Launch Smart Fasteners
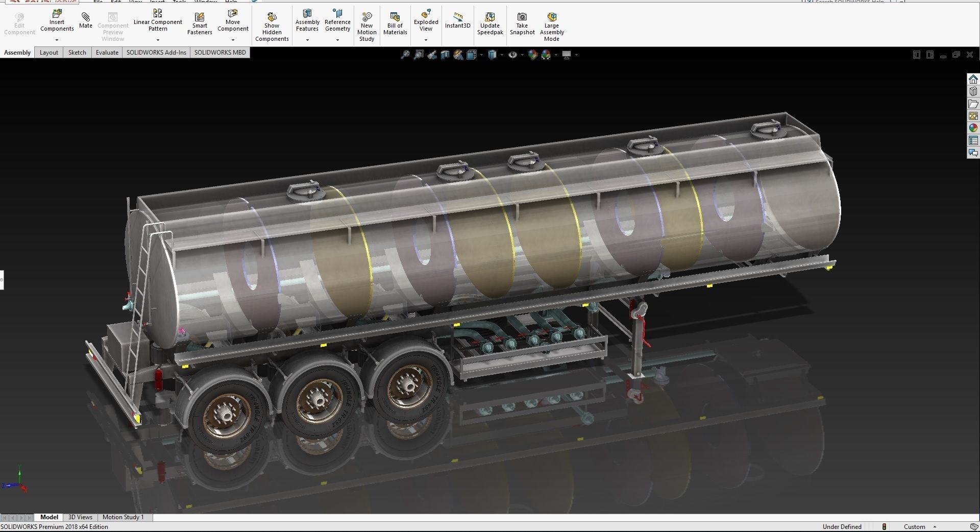Image resolution: width=980 pixels, height=532 pixels. coord(200,24)
